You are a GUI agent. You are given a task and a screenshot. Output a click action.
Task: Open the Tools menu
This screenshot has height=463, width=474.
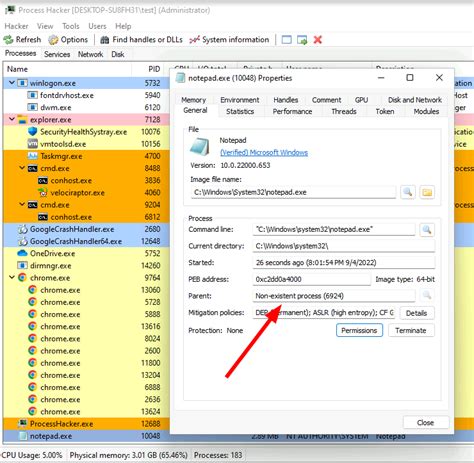[x=71, y=26]
